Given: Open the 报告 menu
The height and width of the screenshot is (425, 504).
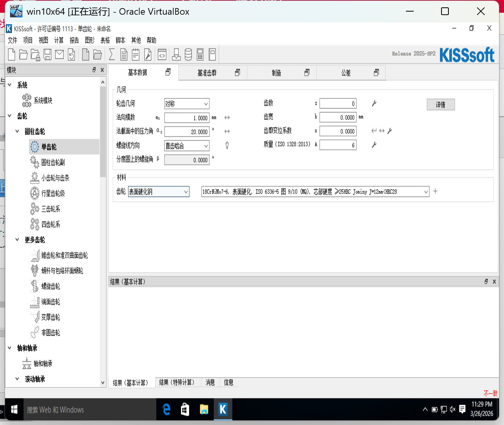Looking at the screenshot, I should 74,40.
